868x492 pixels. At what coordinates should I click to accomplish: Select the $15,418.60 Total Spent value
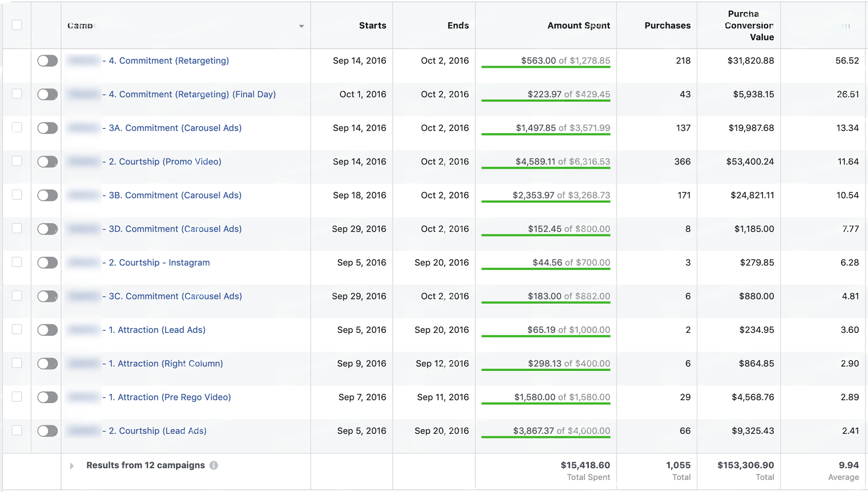click(585, 465)
